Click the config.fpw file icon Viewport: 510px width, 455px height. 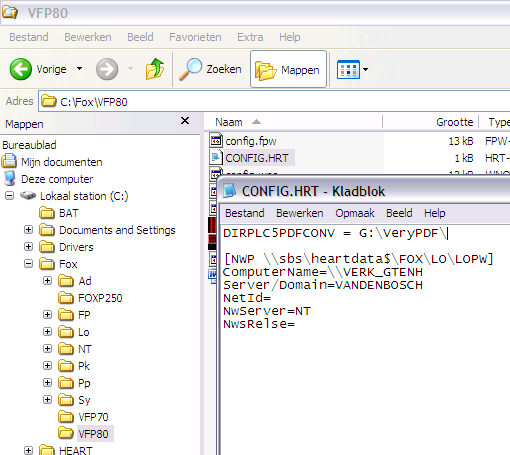(216, 140)
